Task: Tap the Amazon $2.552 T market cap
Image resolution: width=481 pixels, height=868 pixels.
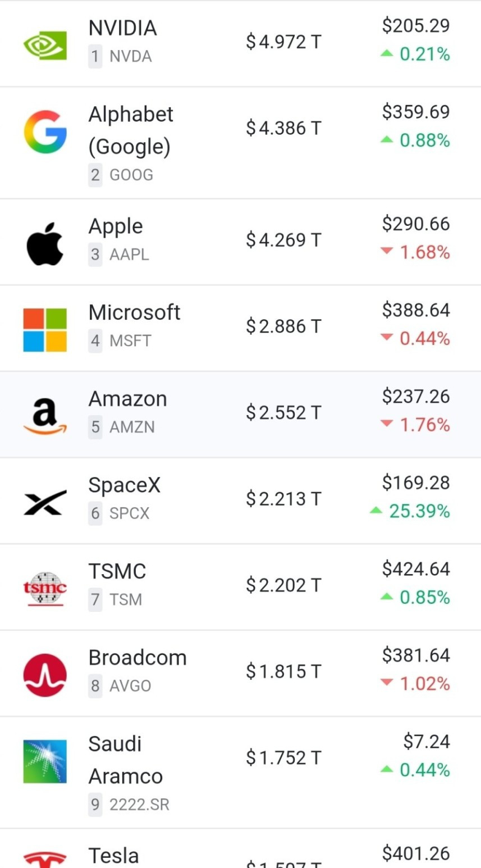Action: (x=283, y=413)
